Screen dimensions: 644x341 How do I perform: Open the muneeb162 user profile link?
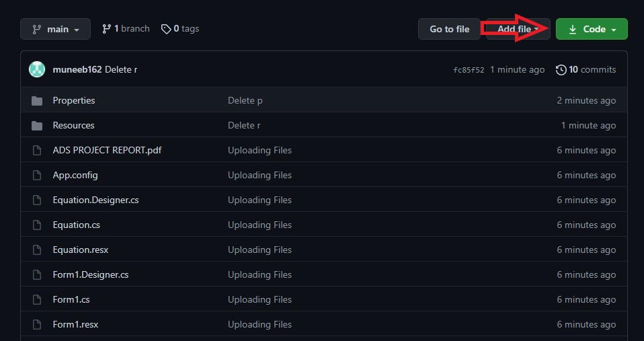point(77,69)
